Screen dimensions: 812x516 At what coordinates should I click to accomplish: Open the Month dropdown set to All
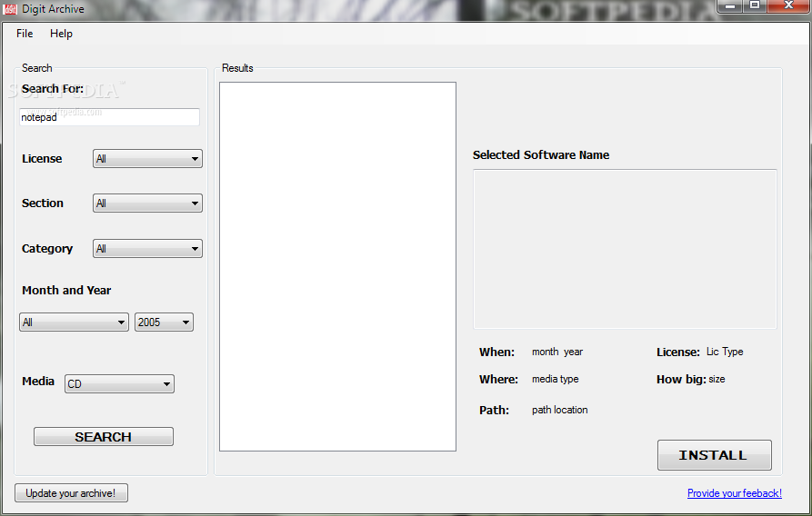click(x=74, y=322)
